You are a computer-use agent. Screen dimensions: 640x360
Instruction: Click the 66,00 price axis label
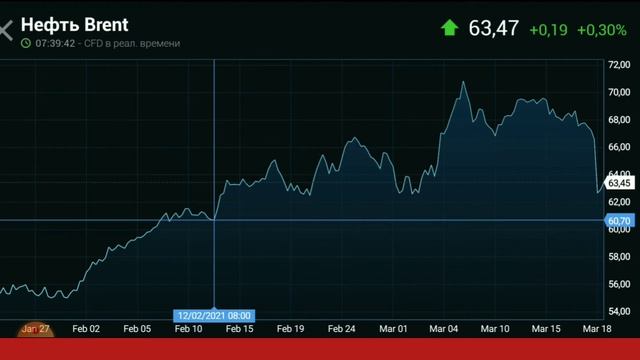pyautogui.click(x=619, y=147)
